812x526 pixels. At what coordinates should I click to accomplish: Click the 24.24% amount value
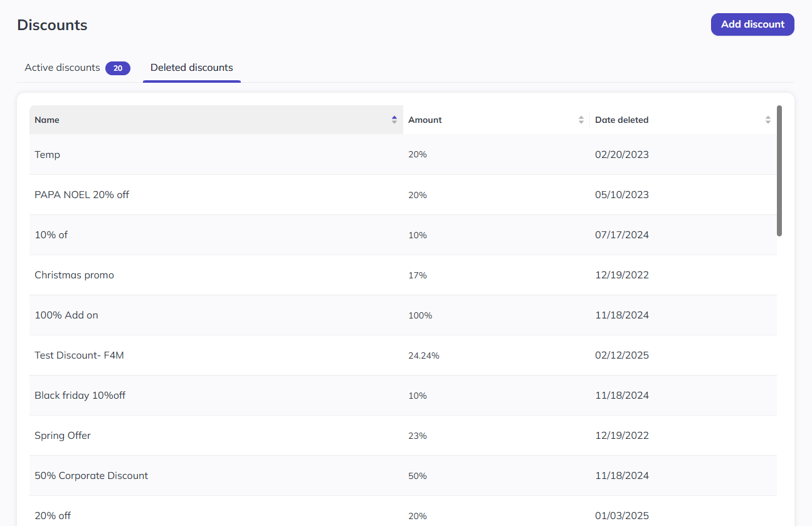coord(424,355)
